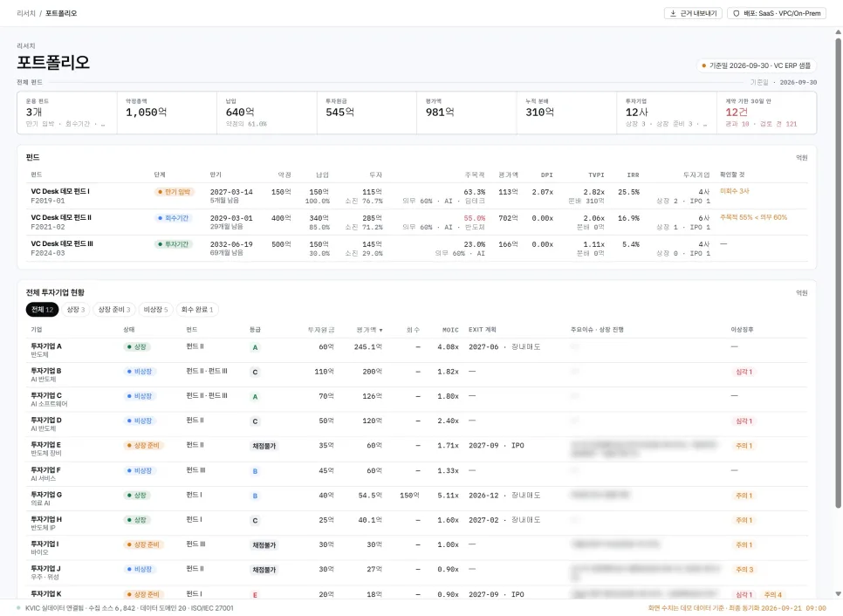Click the scrollbar up arrow
Screen dimensions: 843x616
click(838, 31)
